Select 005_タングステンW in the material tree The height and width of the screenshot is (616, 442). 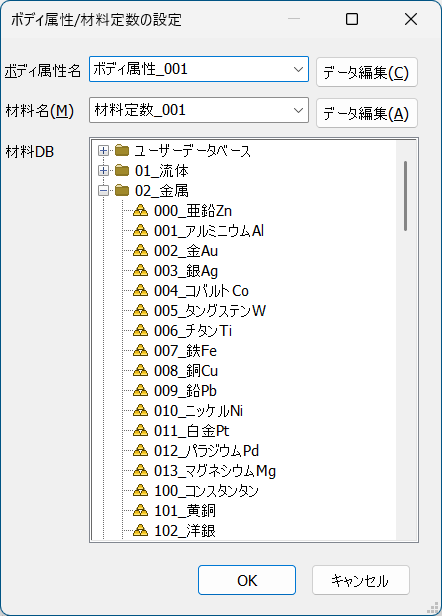210,311
